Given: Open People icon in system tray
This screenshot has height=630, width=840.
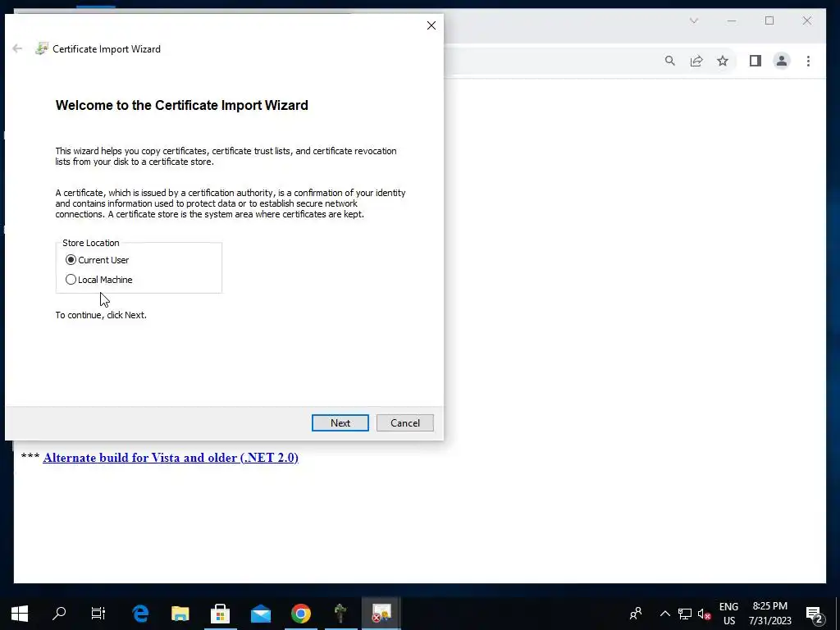Looking at the screenshot, I should tap(636, 614).
